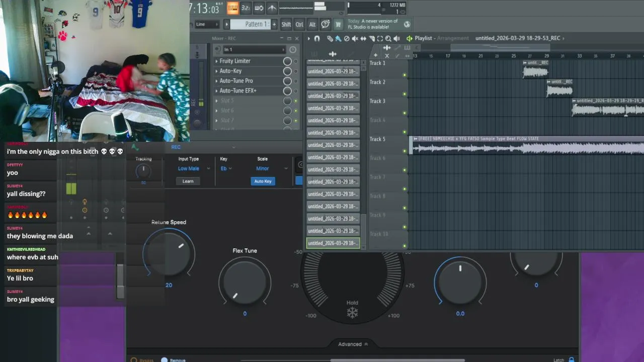644x362 pixels.
Task: Open the pattern selector arrow before Pattern 1
Action: click(227, 24)
